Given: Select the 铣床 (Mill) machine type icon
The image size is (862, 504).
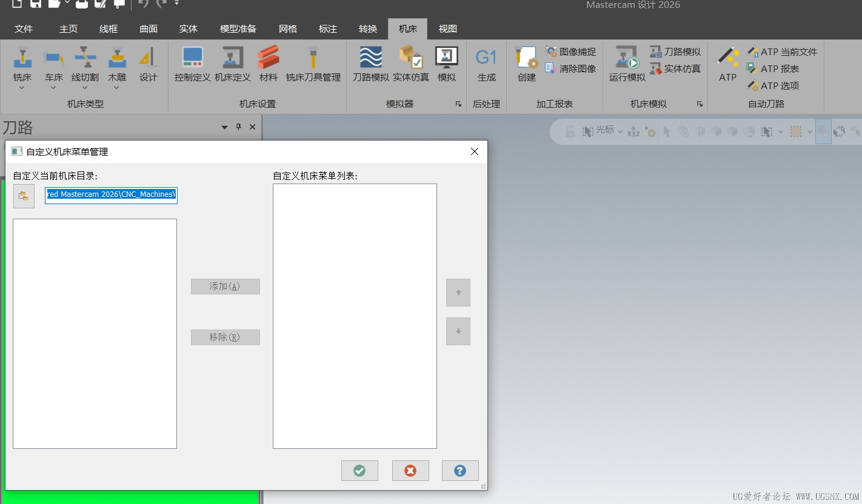Looking at the screenshot, I should [22, 58].
